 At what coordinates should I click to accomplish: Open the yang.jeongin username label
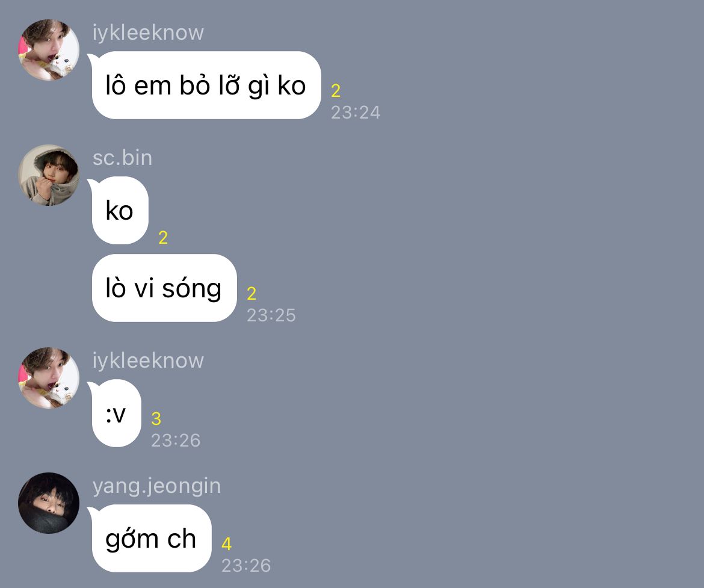[156, 486]
